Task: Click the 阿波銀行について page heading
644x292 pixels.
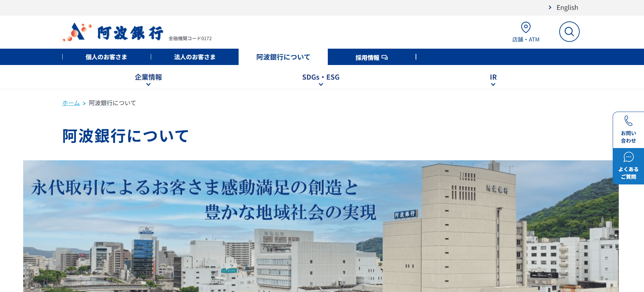Action: 125,136
